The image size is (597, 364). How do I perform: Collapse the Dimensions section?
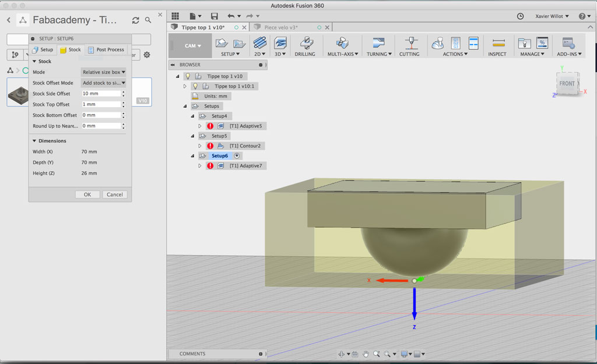tap(34, 141)
